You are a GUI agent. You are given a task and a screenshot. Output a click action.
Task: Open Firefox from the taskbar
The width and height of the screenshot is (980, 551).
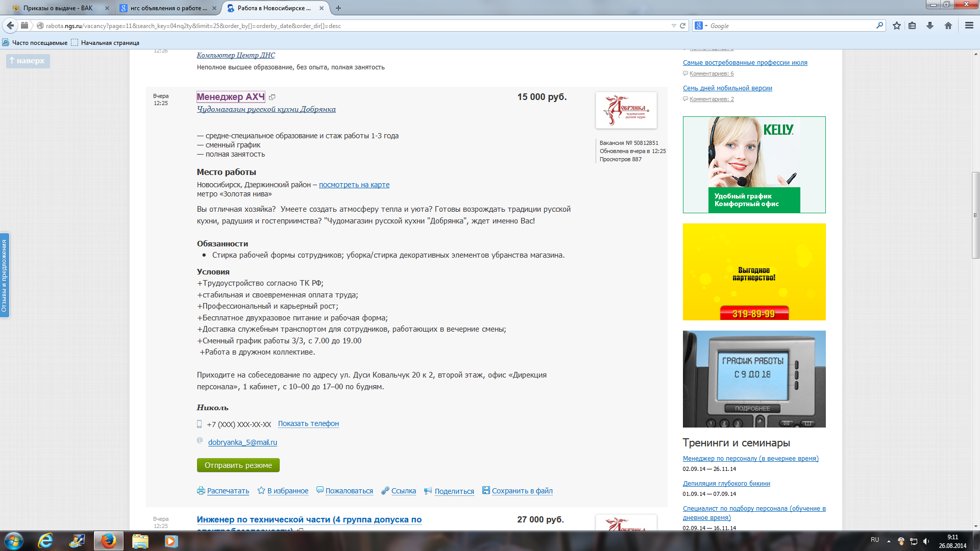pos(108,541)
